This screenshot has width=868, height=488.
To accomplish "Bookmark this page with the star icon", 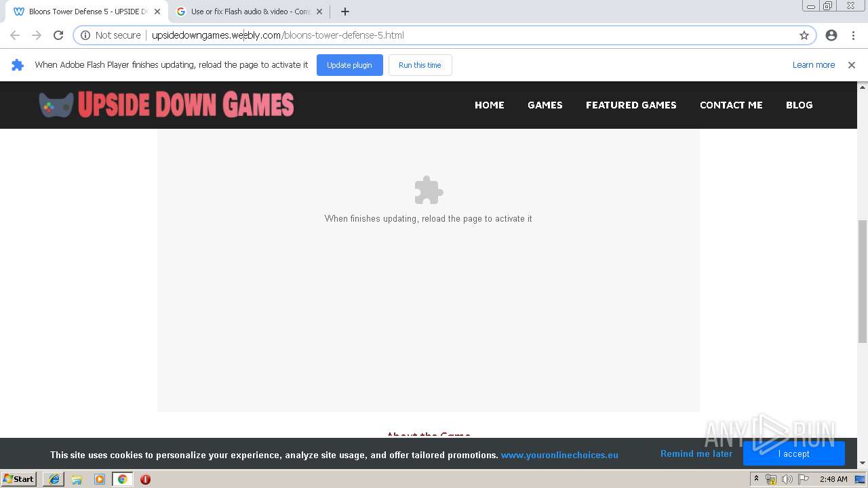I will point(804,35).
